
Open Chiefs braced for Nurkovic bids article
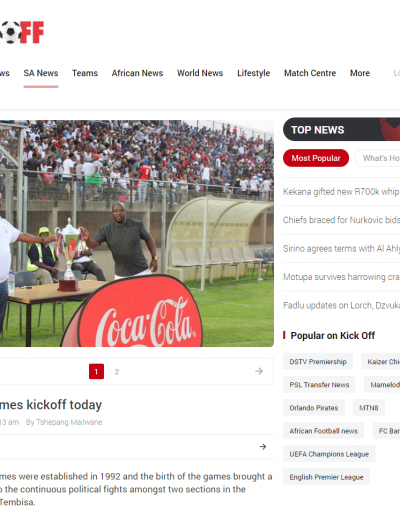pos(341,220)
